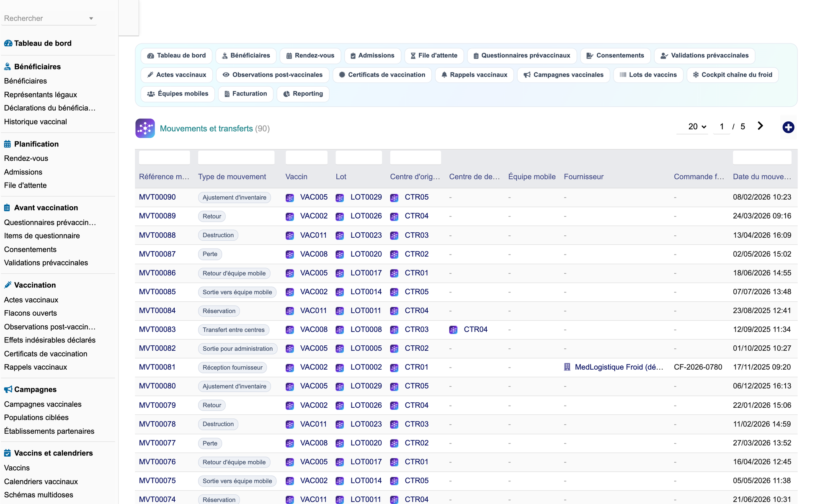Switch to Lots de vaccins tab

coord(648,75)
